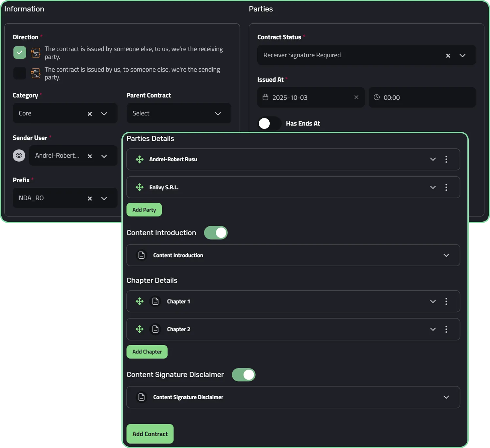
Task: Clear the Category Core selection
Action: [90, 114]
